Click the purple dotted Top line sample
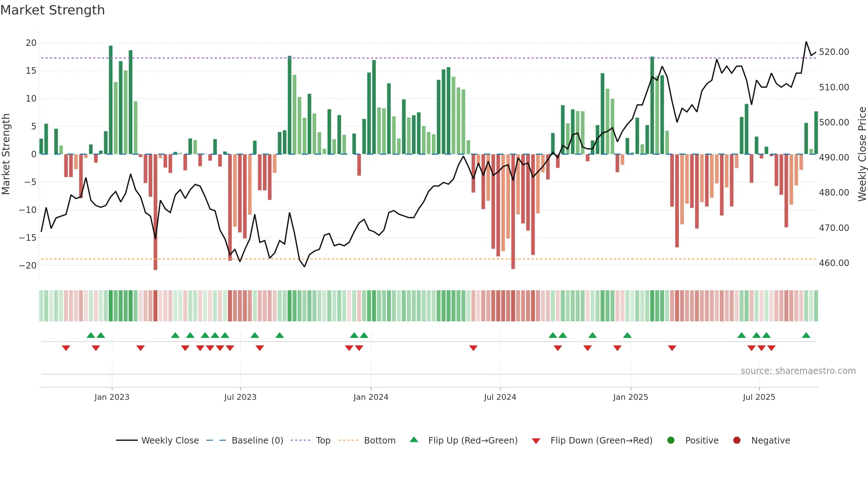Viewport: 868px width, 488px height. tap(301, 440)
